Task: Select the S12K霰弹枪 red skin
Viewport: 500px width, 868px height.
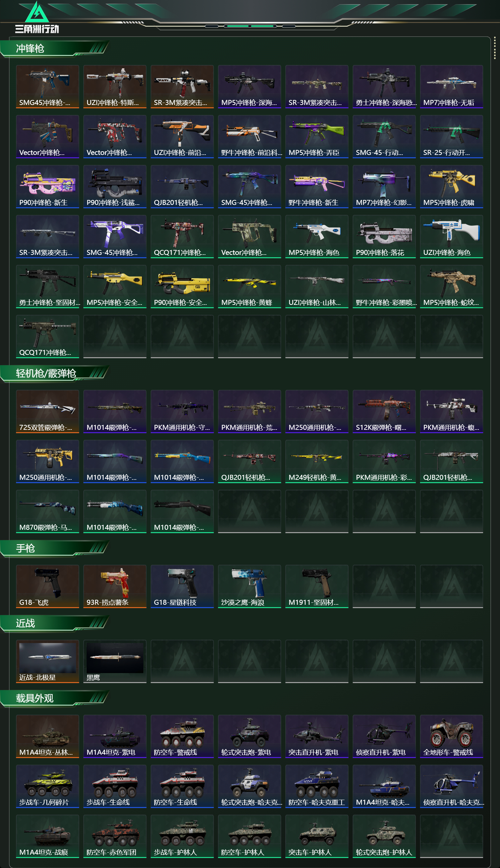Action: pos(384,411)
